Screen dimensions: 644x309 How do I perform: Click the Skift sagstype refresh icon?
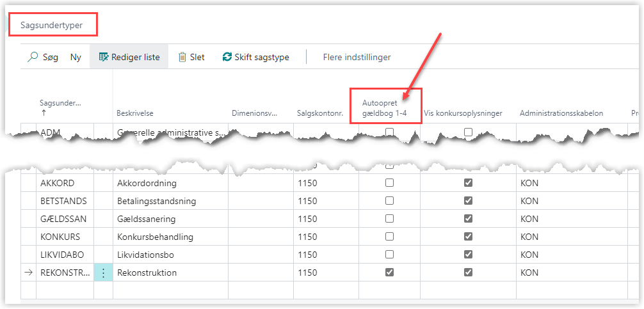pyautogui.click(x=227, y=57)
